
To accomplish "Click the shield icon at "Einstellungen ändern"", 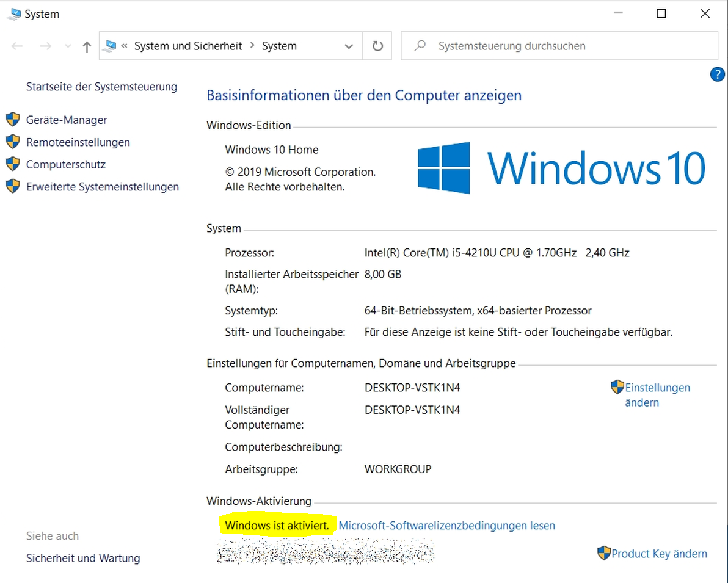I will click(617, 386).
